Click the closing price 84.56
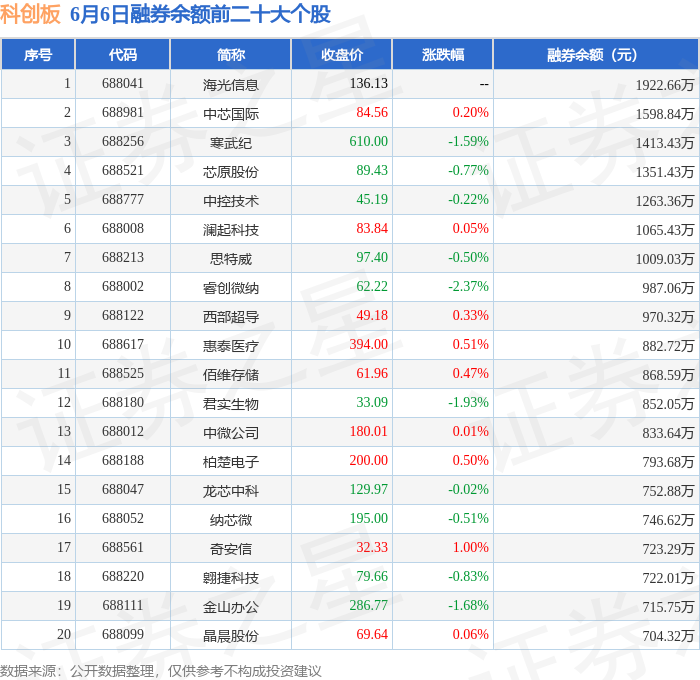Viewport: 700px width, 680px height. 372,112
